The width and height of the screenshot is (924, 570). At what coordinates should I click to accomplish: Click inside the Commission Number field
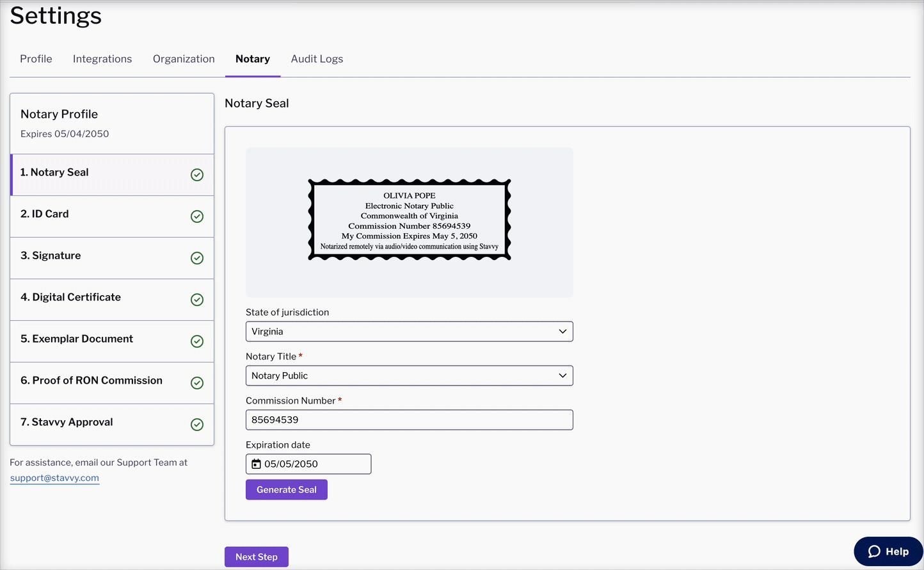point(410,419)
